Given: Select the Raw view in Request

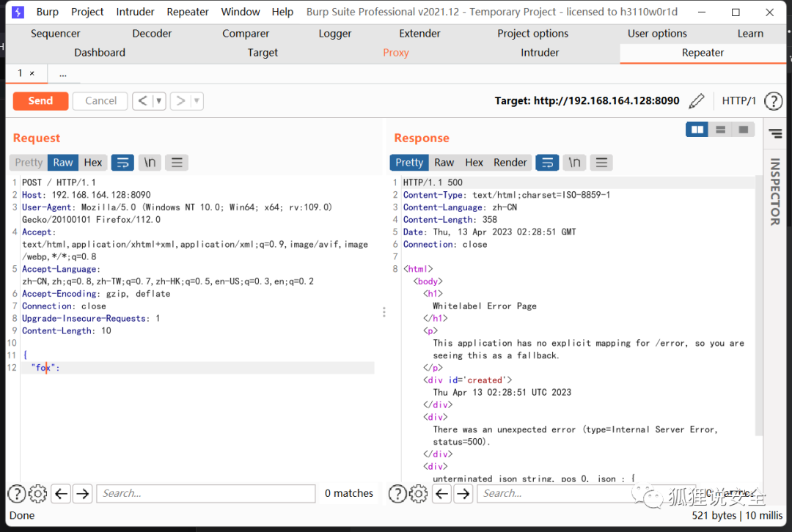Looking at the screenshot, I should tap(62, 163).
